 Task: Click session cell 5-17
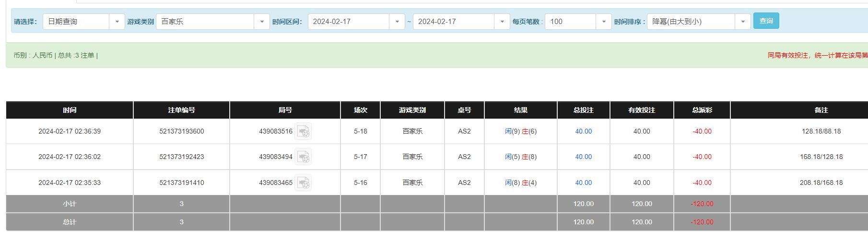(x=361, y=157)
